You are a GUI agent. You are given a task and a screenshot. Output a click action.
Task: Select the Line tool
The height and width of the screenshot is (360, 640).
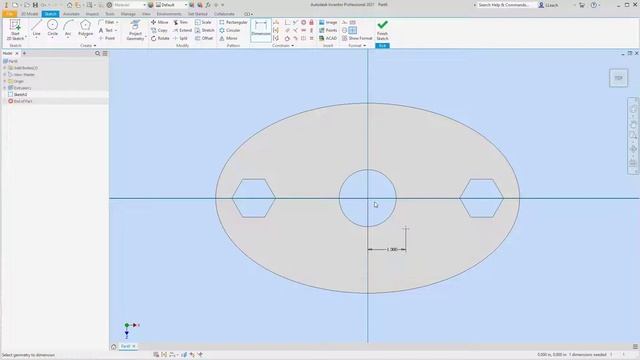pos(37,29)
